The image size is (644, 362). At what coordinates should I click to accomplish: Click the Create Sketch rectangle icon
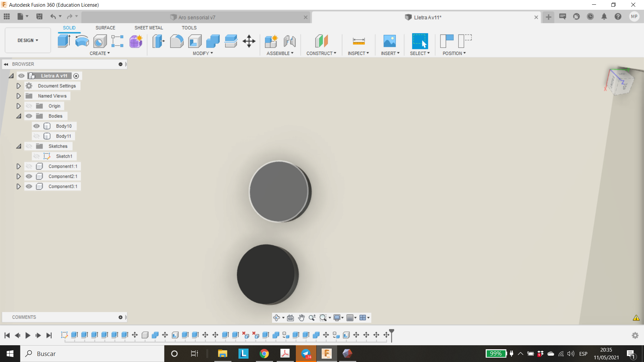[x=117, y=41]
